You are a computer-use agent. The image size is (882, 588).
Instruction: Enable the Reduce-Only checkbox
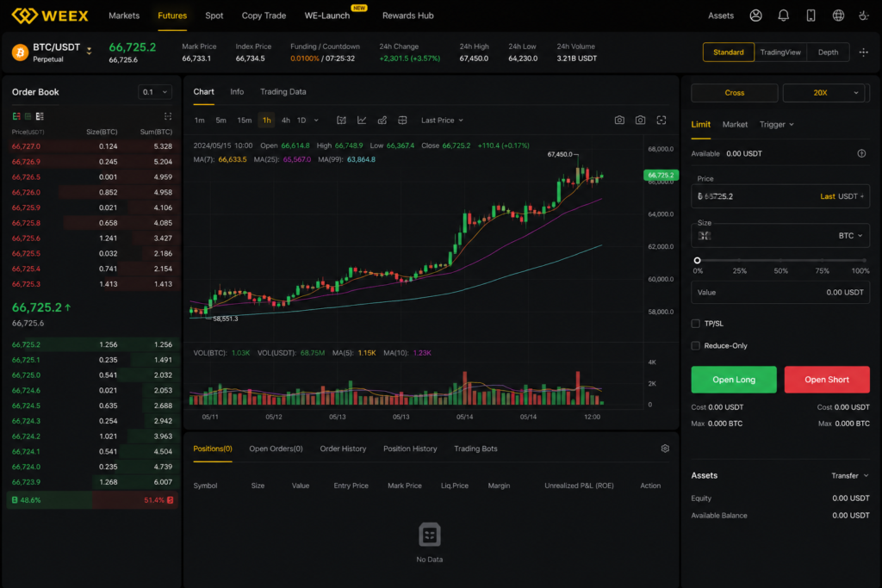pos(696,346)
